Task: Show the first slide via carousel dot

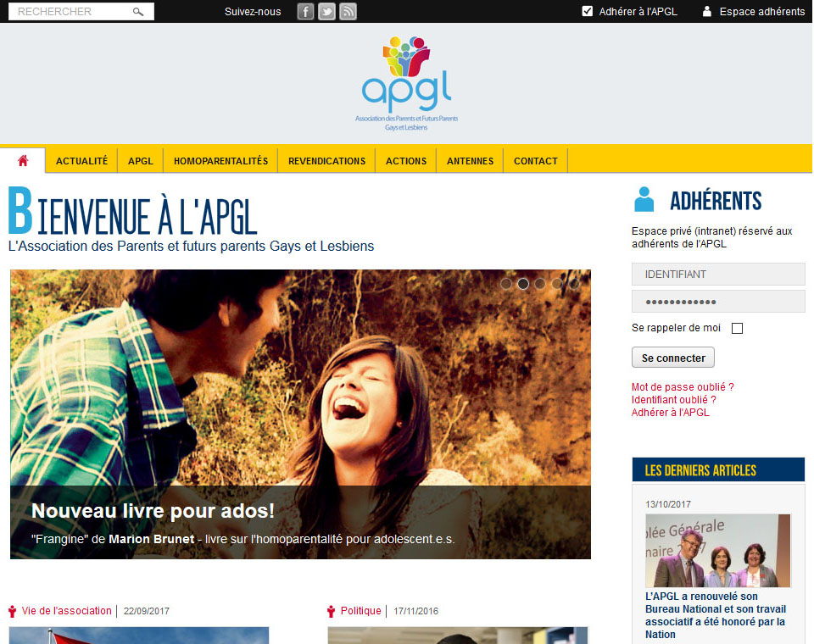Action: pyautogui.click(x=506, y=284)
